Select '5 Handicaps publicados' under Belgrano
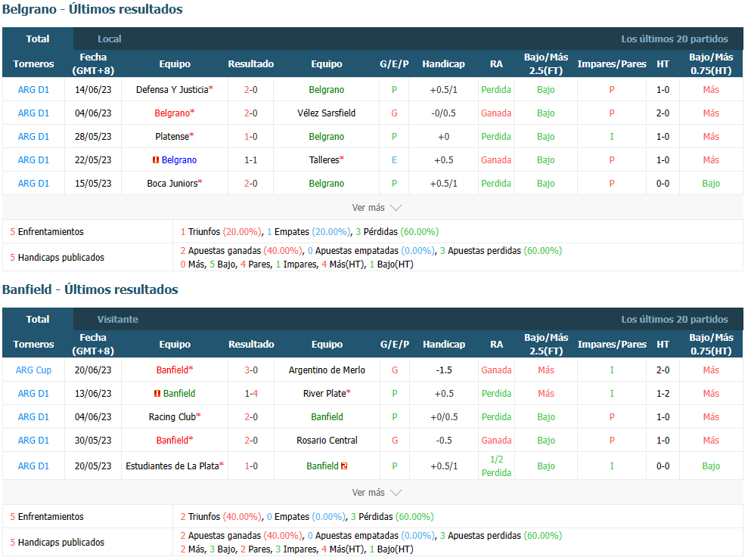Image resolution: width=748 pixels, height=560 pixels. point(57,258)
